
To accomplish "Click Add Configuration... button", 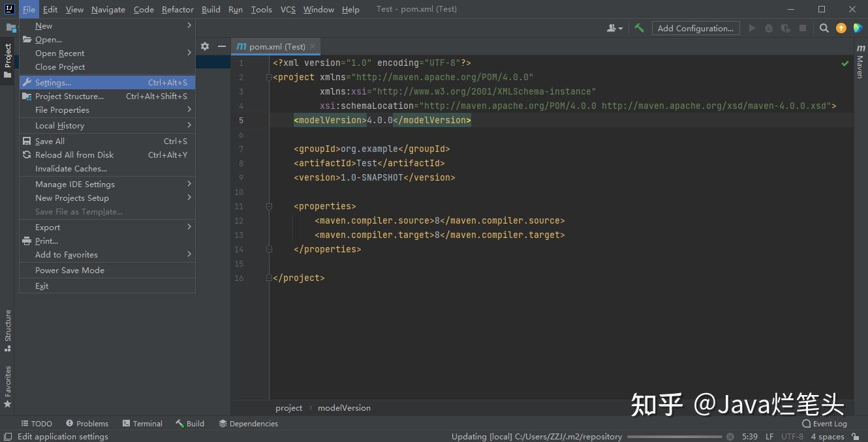I will tap(696, 28).
